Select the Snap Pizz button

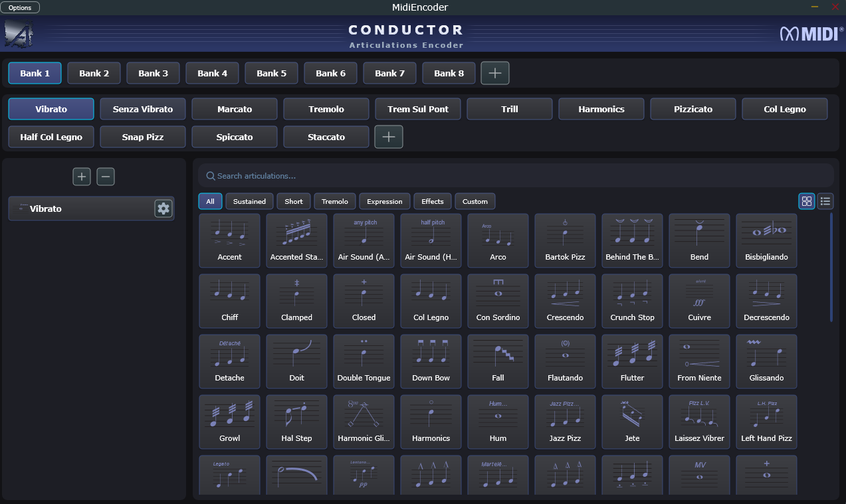click(143, 137)
